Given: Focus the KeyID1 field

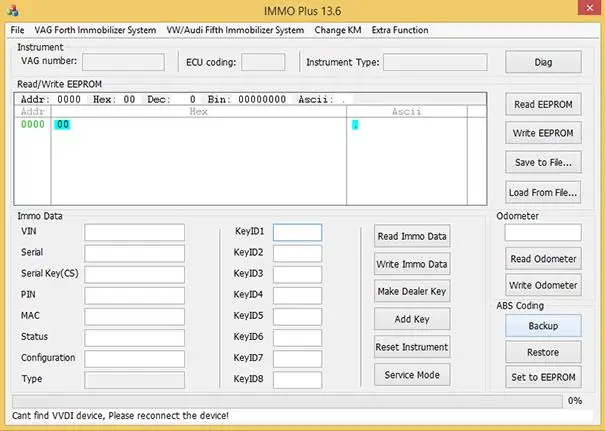Looking at the screenshot, I should 297,233.
